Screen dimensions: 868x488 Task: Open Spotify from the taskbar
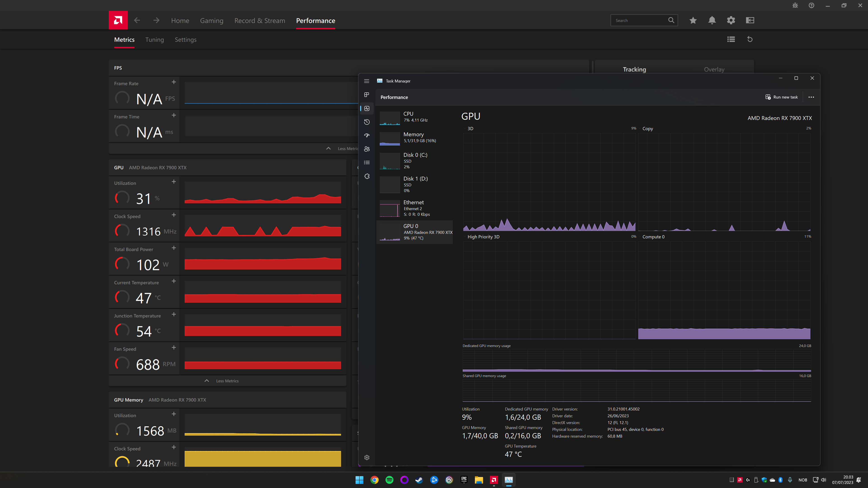(389, 480)
